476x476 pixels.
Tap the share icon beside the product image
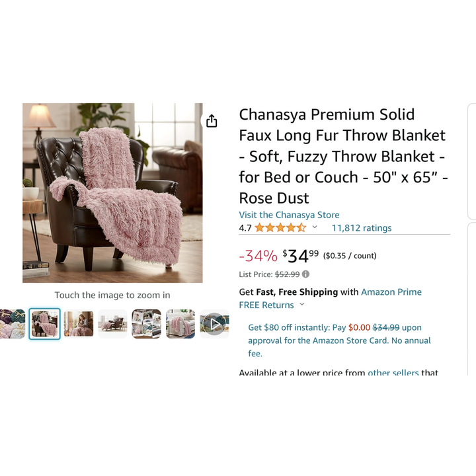click(212, 121)
